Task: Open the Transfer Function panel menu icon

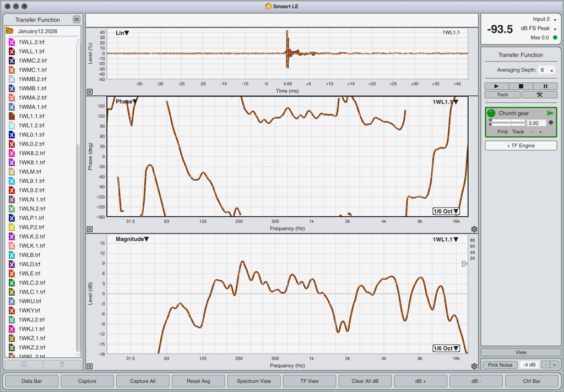Action: click(x=77, y=19)
